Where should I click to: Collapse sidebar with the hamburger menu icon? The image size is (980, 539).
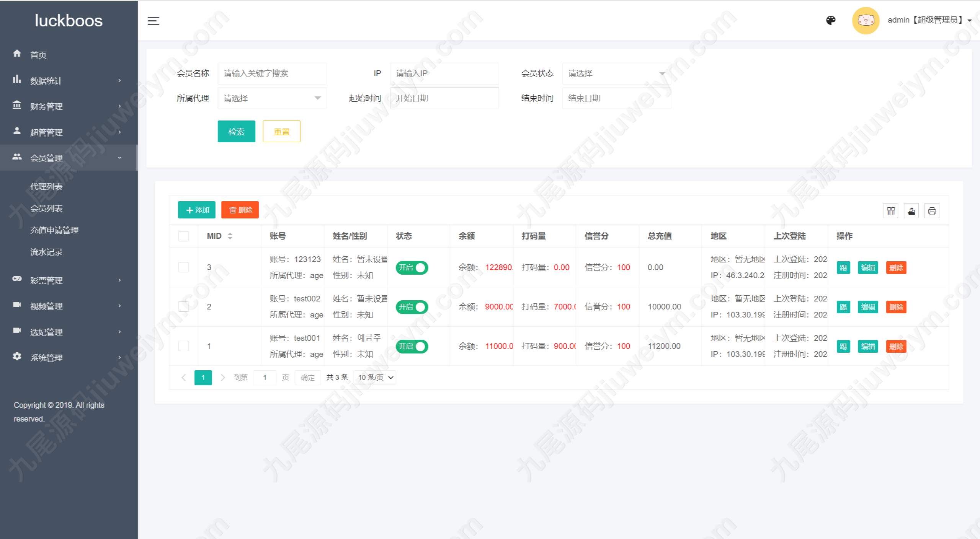(154, 21)
